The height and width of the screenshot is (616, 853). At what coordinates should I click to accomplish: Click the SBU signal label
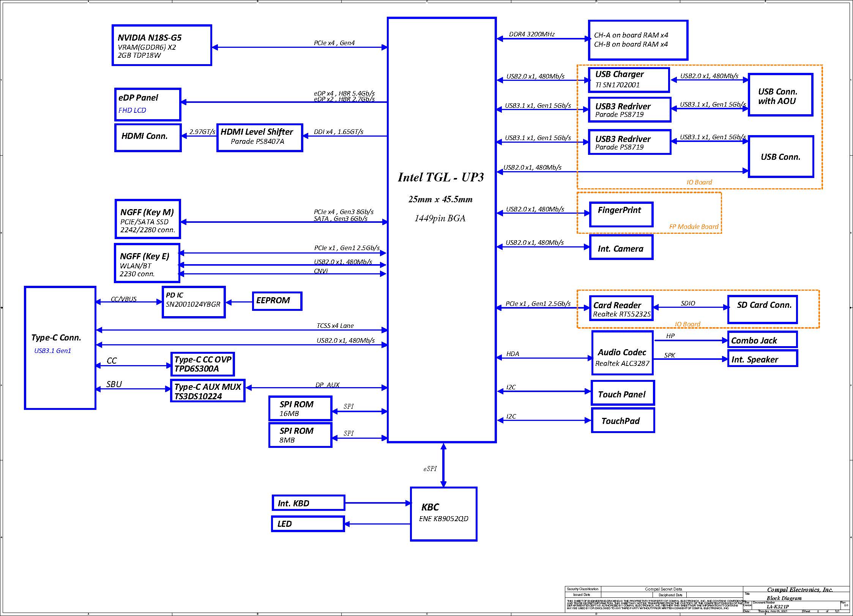pyautogui.click(x=114, y=384)
